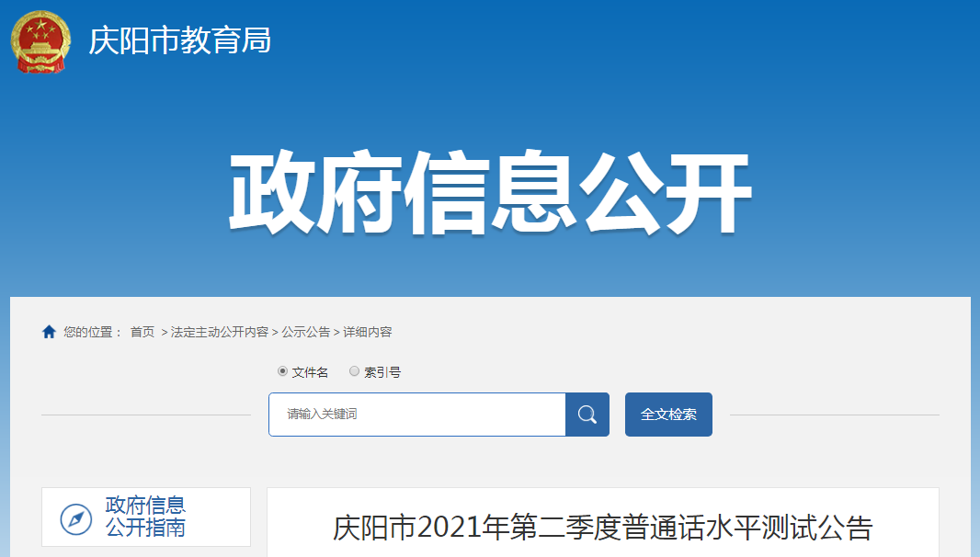Click the compass icon beside 公开指南
This screenshot has height=557, width=980.
coord(76,518)
